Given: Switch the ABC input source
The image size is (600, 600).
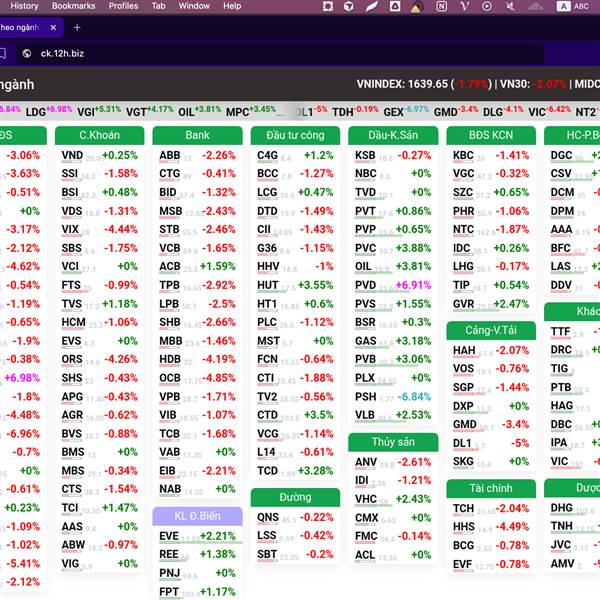Looking at the screenshot, I should pos(572,6).
